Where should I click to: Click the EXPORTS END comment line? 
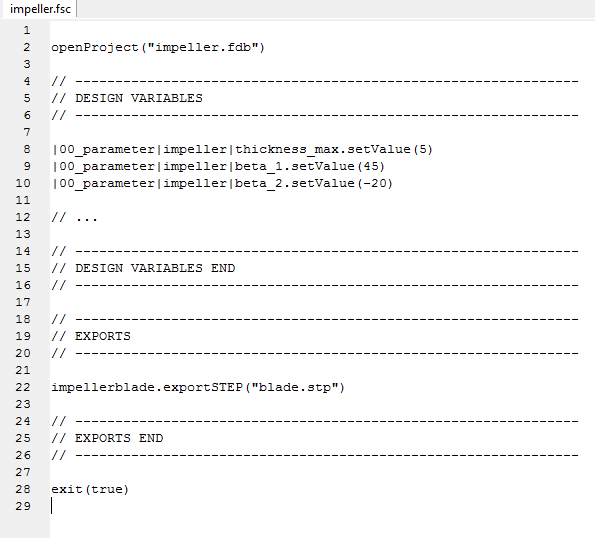click(x=107, y=438)
